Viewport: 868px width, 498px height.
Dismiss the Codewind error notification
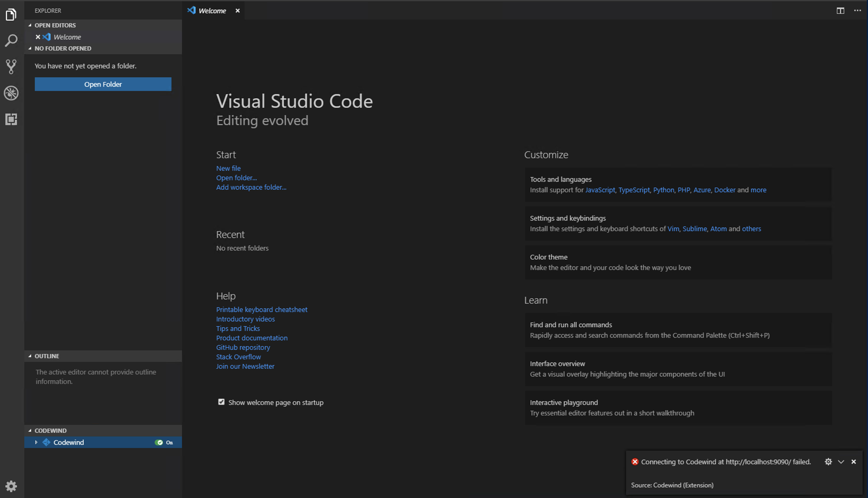click(853, 462)
